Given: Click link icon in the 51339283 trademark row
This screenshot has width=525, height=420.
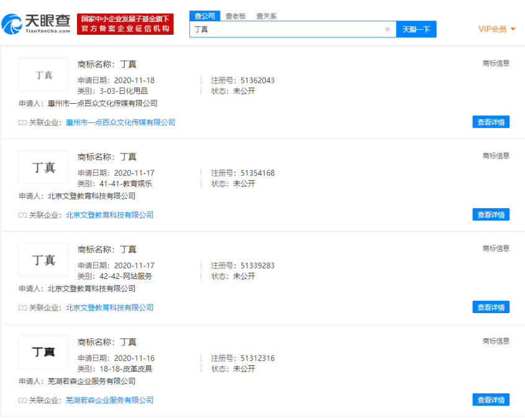Looking at the screenshot, I should tap(23, 308).
